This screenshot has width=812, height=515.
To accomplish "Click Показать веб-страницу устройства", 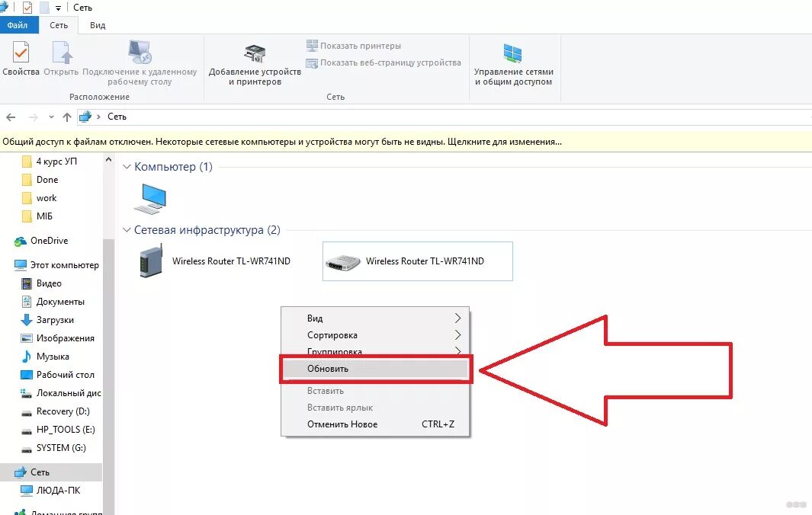I will 384,62.
